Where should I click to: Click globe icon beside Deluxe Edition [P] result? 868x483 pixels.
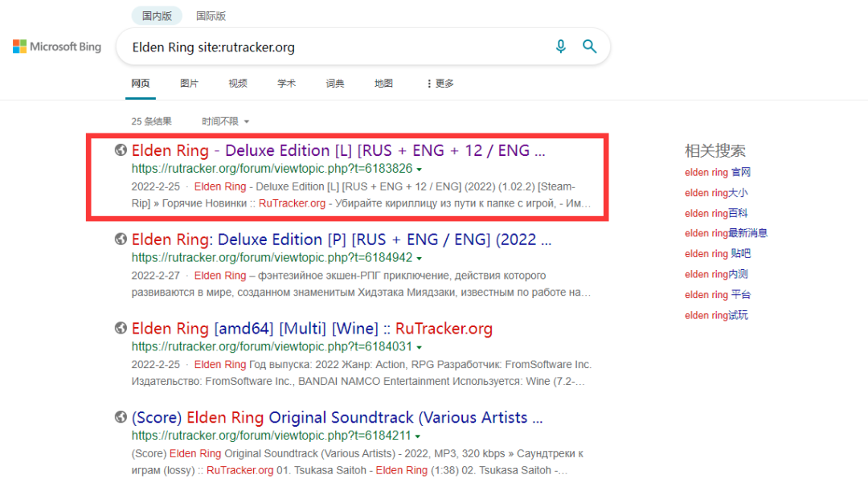[x=121, y=239]
